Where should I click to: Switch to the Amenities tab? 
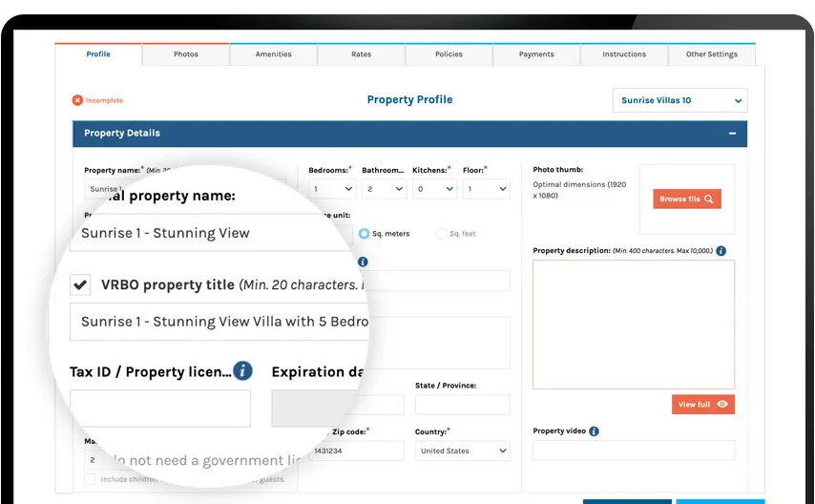[x=273, y=54]
